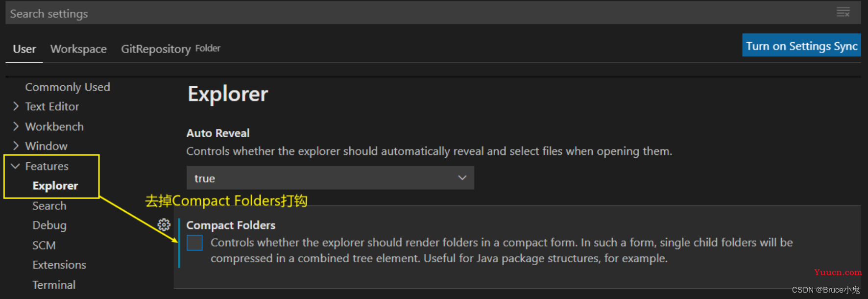868x299 pixels.
Task: Expand the Window section chevron
Action: [16, 146]
